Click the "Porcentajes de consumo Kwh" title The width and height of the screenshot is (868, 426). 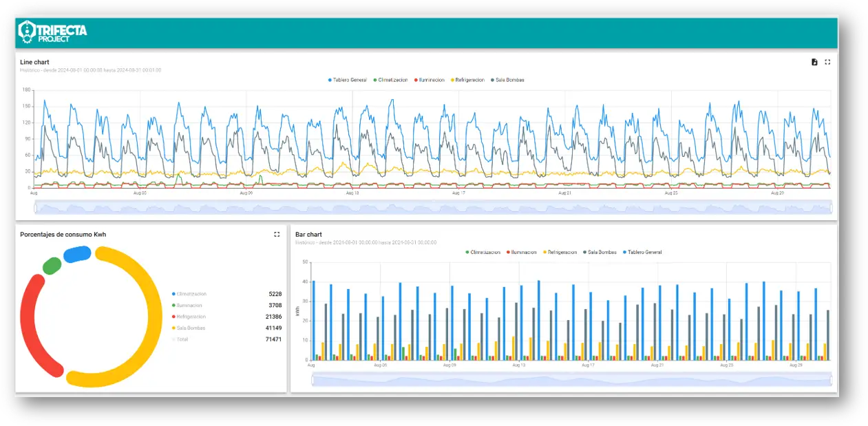click(63, 235)
